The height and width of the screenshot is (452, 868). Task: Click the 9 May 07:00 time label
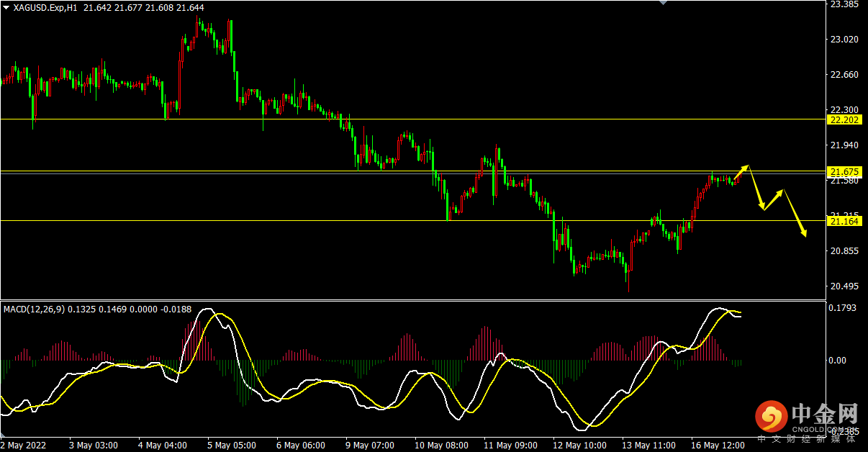tap(371, 446)
